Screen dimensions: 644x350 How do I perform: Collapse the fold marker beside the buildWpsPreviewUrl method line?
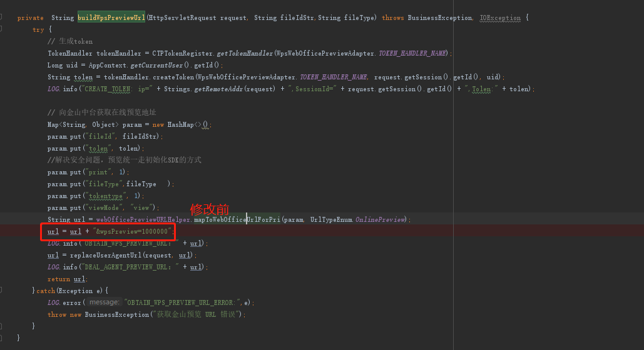tap(1, 17)
